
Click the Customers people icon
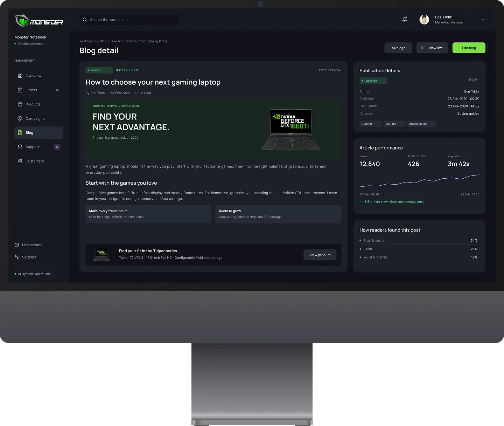click(x=20, y=161)
